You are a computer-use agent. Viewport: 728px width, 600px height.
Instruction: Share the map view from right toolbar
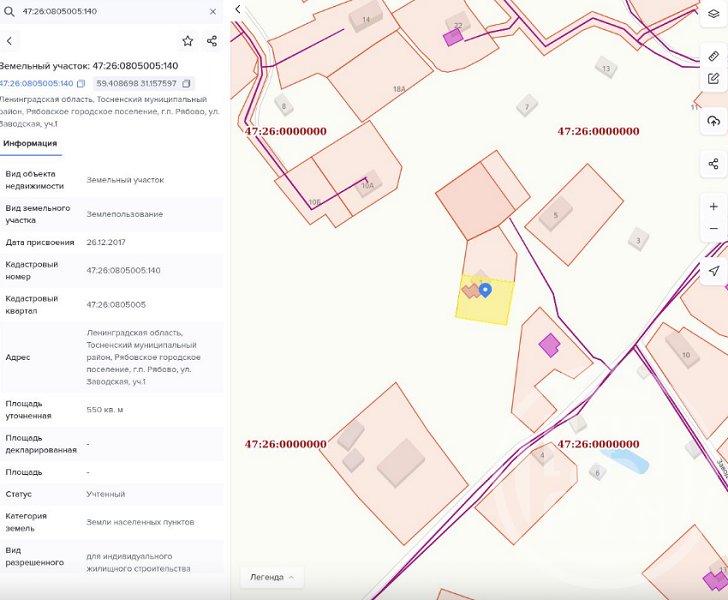point(714,163)
